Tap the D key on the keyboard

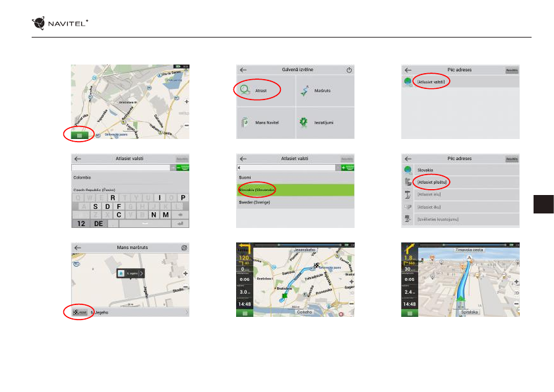pyautogui.click(x=108, y=206)
